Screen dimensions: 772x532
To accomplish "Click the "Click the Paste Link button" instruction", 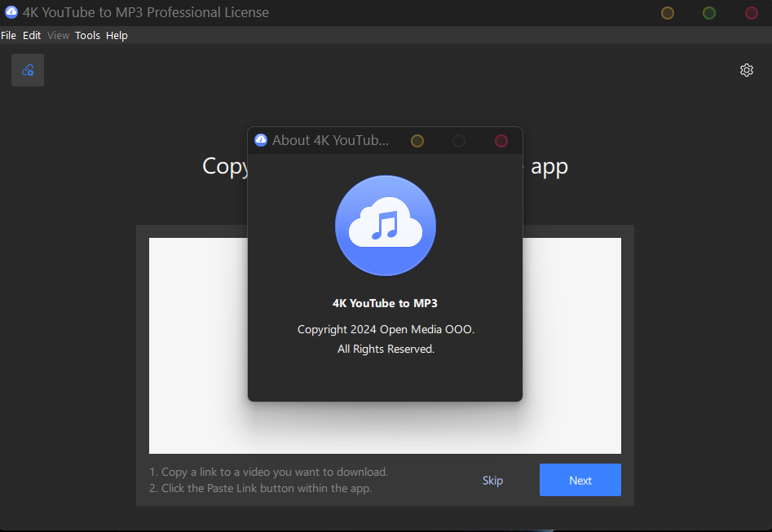I will (260, 488).
